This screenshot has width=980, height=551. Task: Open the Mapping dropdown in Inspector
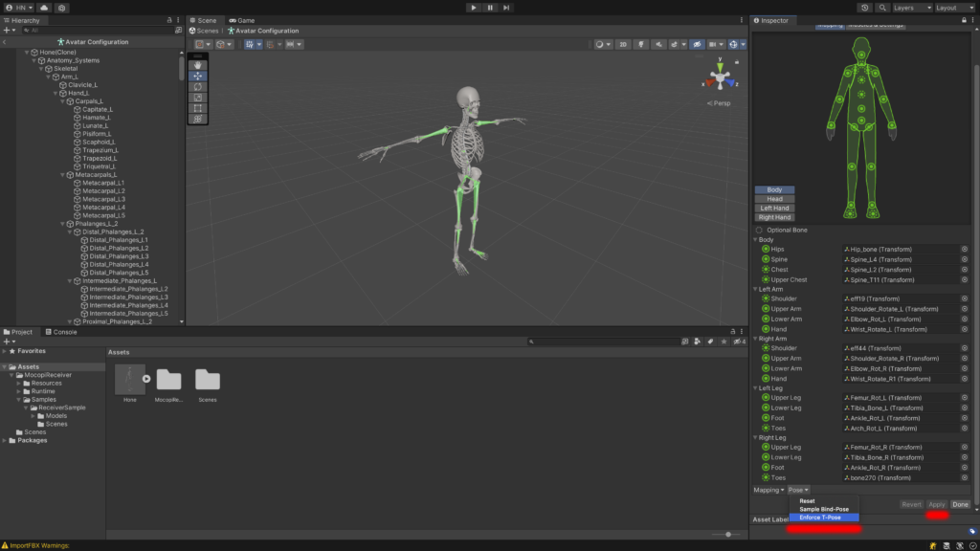tap(768, 491)
